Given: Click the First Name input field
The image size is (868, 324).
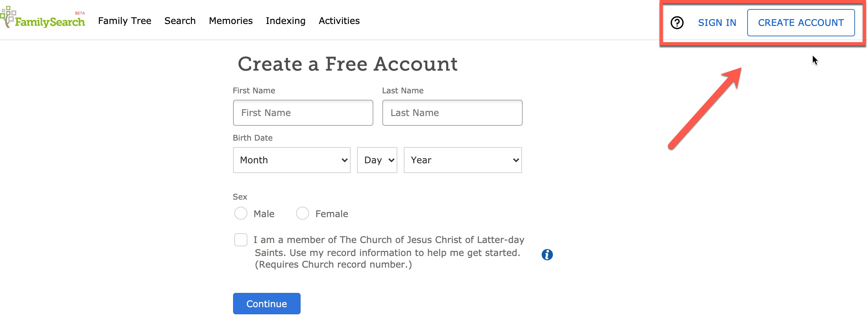Looking at the screenshot, I should (303, 112).
